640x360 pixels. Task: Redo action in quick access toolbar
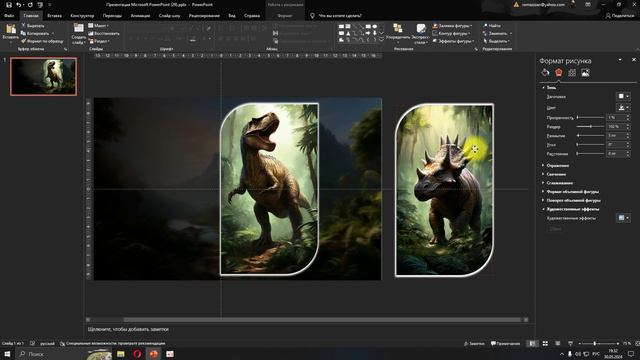click(x=30, y=5)
